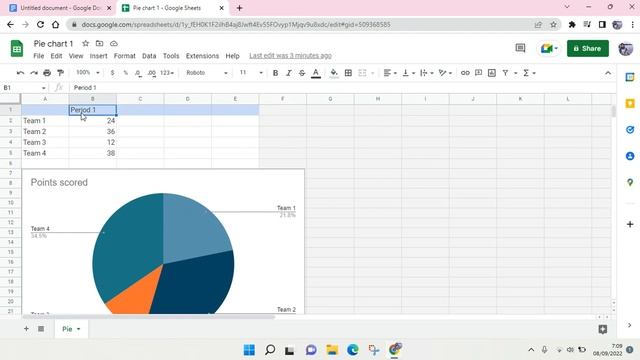Open the Extensions menu
640x360 pixels.
click(202, 56)
